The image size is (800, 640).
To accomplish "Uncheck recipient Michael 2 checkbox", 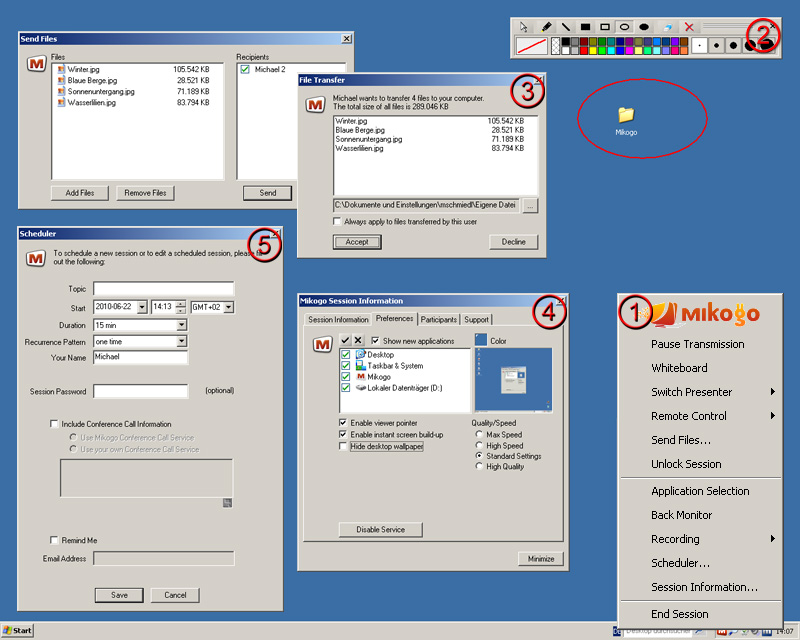I will click(x=245, y=69).
